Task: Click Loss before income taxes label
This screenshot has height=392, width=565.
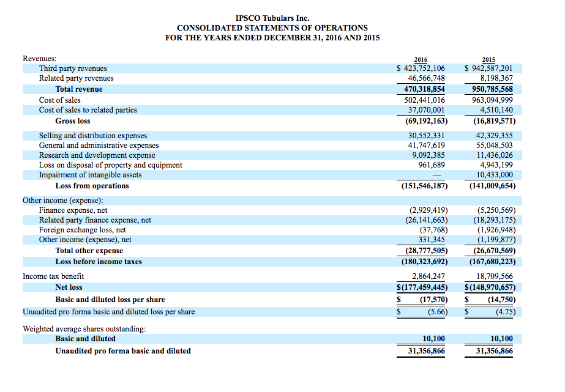Action: [99, 262]
